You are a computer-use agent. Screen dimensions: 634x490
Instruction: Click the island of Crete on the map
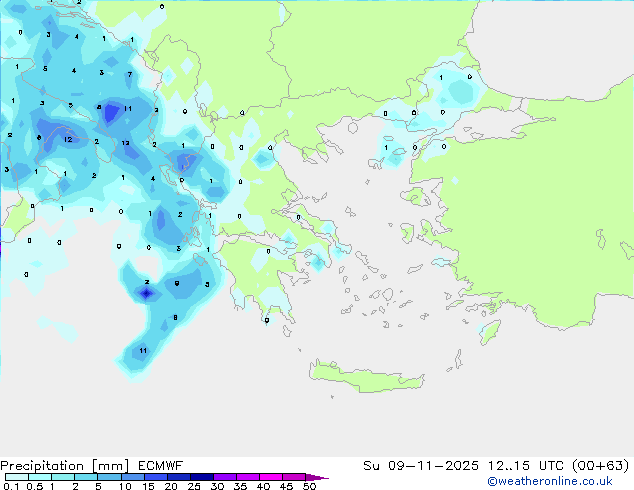point(366,376)
